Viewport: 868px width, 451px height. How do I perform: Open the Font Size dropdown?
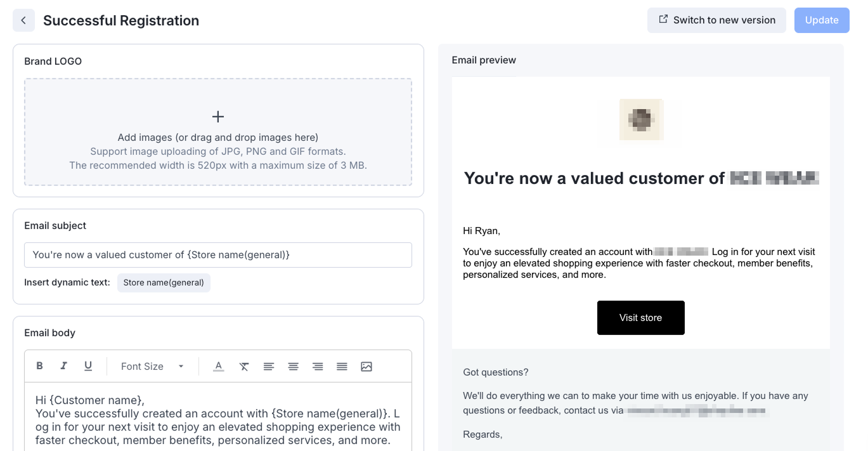152,366
